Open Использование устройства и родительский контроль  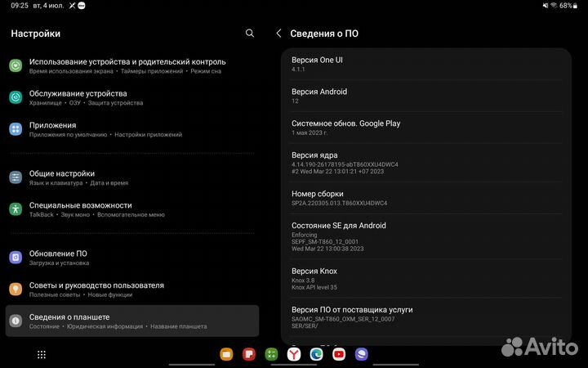coord(127,65)
